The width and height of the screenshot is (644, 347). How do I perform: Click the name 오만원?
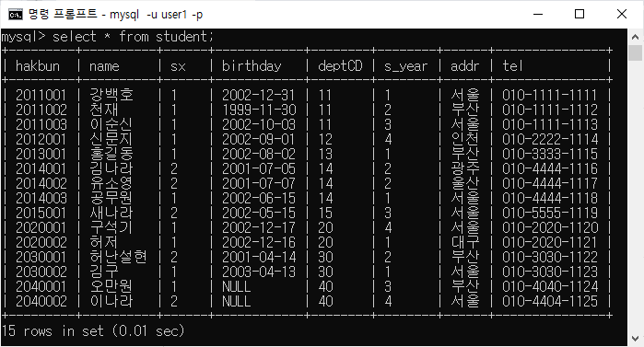point(111,286)
